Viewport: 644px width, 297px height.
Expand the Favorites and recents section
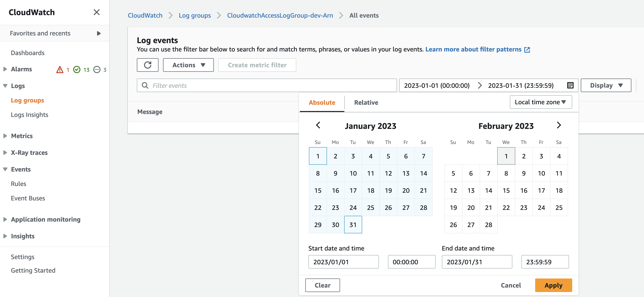pos(99,33)
